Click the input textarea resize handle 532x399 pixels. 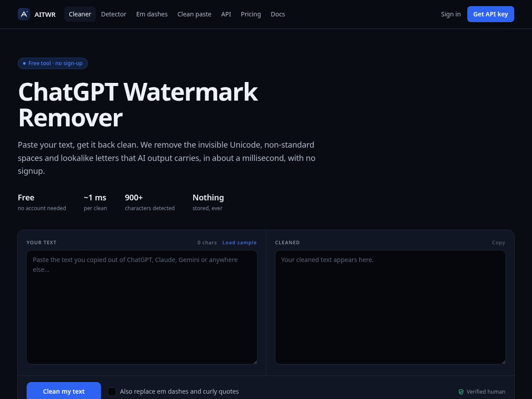click(254, 361)
